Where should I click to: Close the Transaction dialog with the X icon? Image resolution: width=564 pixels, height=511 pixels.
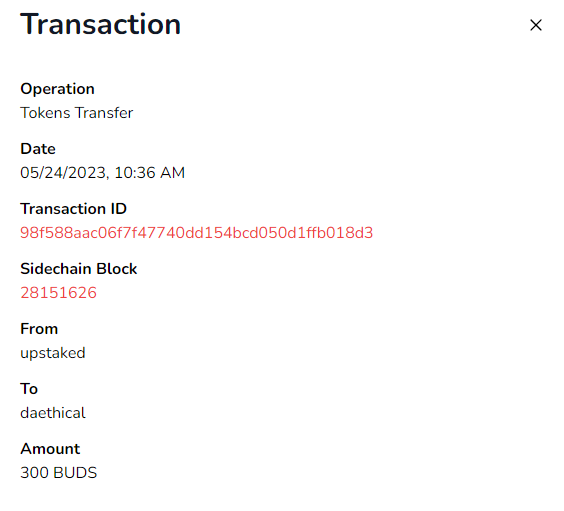coord(536,25)
